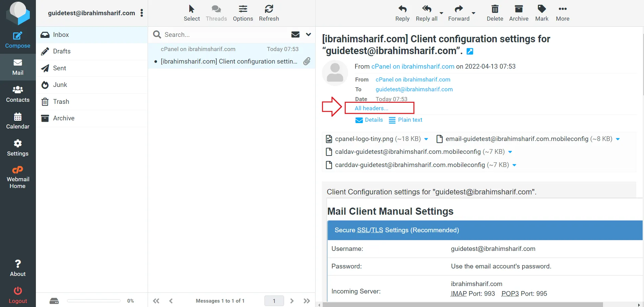The width and height of the screenshot is (644, 307).
Task: Open list Options
Action: pos(243,13)
